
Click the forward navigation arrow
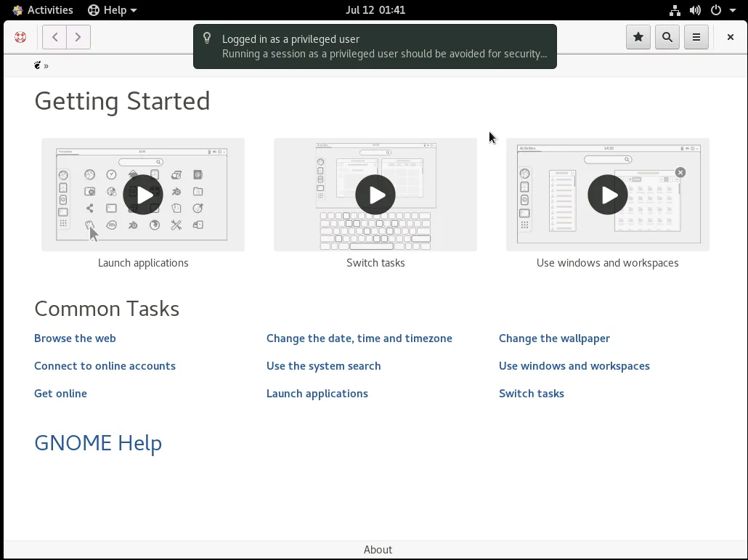[78, 37]
